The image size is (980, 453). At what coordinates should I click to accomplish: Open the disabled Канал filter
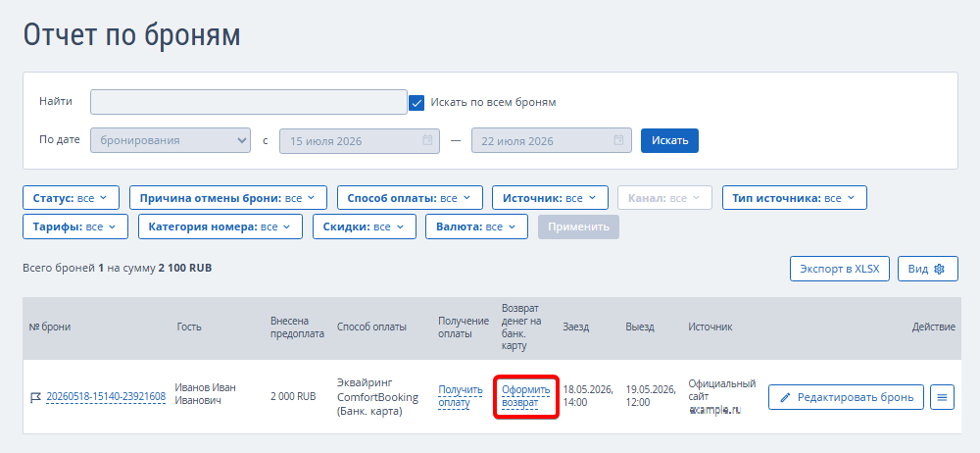(x=665, y=198)
